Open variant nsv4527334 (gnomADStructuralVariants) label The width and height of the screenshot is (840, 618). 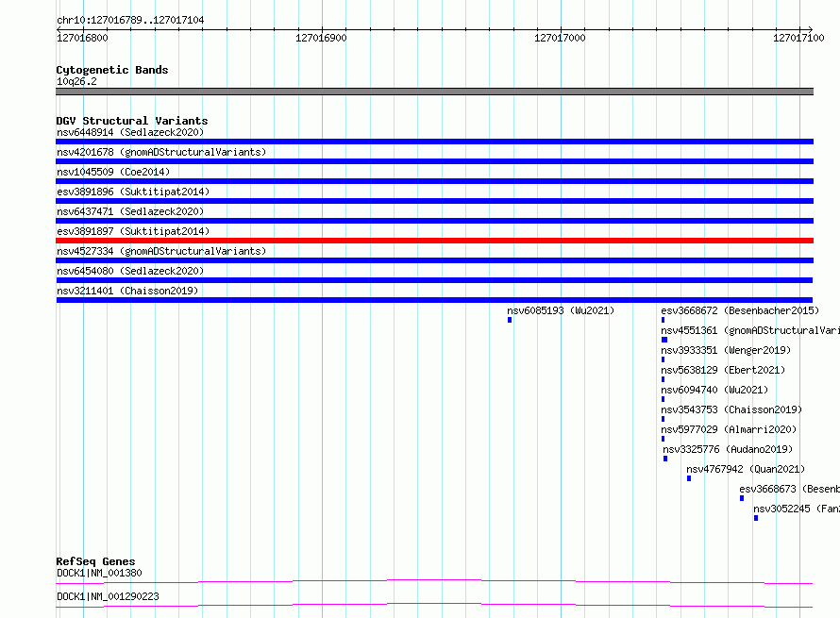click(x=161, y=251)
